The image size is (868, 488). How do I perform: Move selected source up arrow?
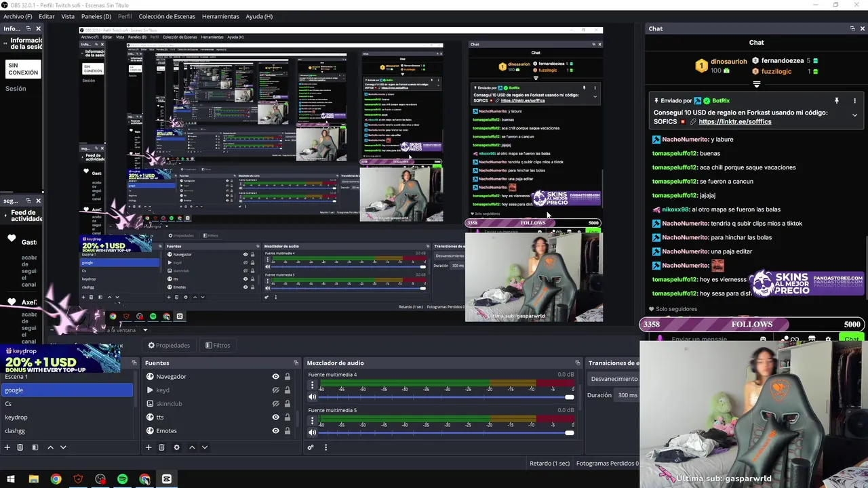pyautogui.click(x=192, y=447)
